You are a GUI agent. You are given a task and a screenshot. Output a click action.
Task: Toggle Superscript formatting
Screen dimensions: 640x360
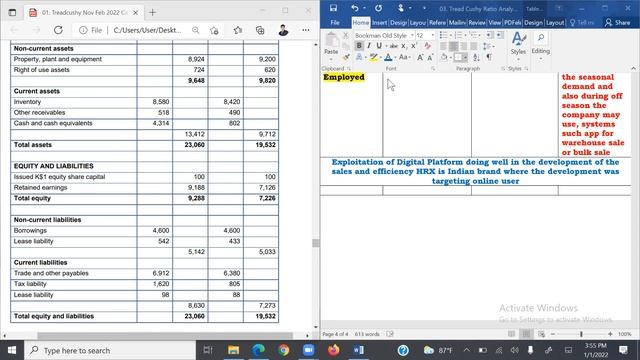coord(413,46)
